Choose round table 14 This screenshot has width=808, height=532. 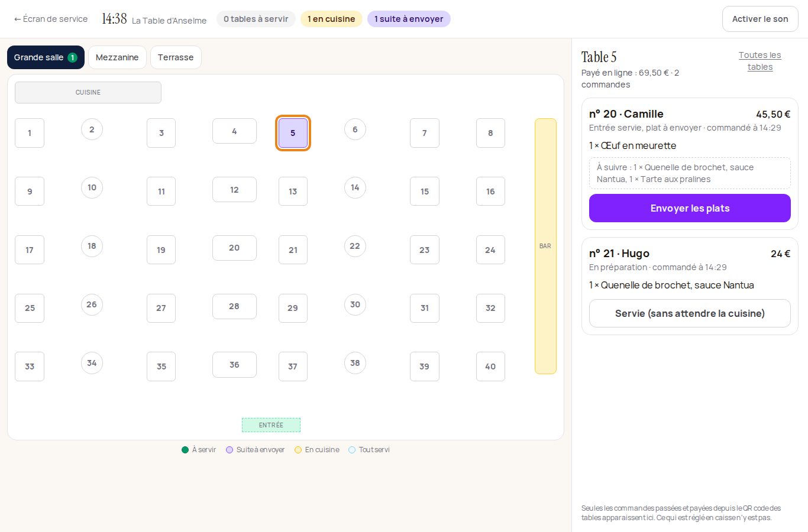tap(355, 187)
